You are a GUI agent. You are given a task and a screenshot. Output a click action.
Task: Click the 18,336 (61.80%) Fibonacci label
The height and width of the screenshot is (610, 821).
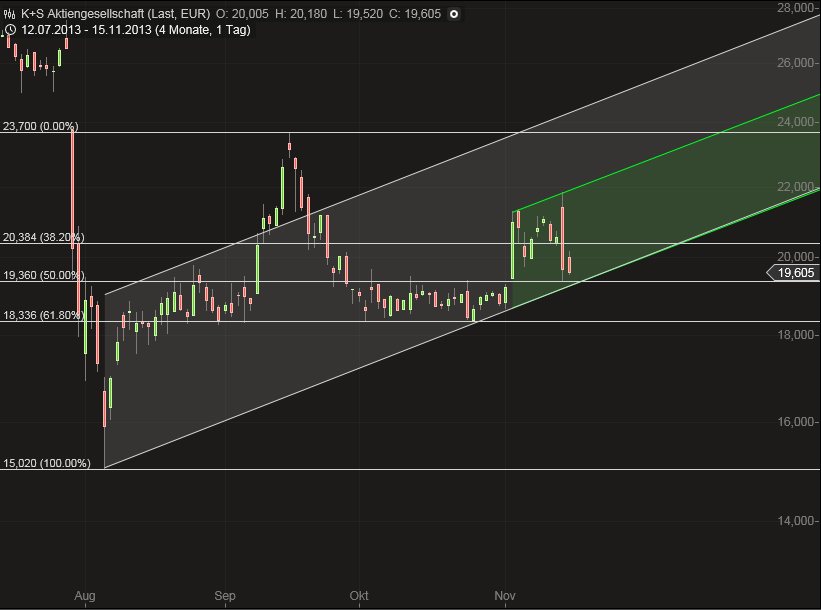click(x=43, y=315)
